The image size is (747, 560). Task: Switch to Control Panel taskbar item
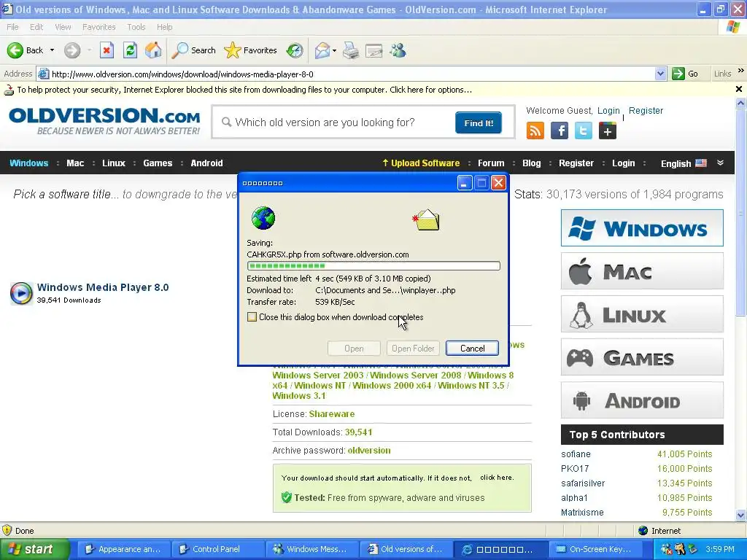(216, 549)
